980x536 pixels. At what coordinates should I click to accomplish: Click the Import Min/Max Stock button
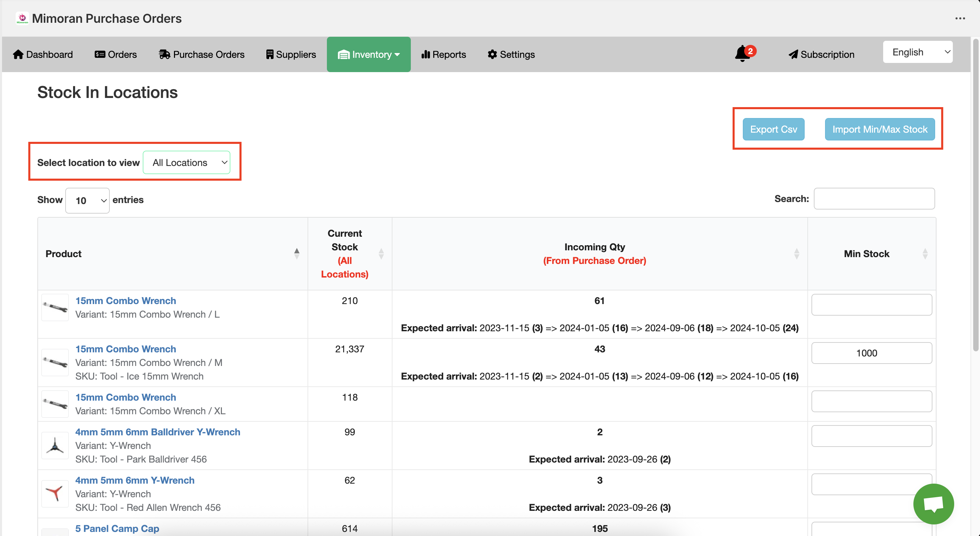[879, 130]
